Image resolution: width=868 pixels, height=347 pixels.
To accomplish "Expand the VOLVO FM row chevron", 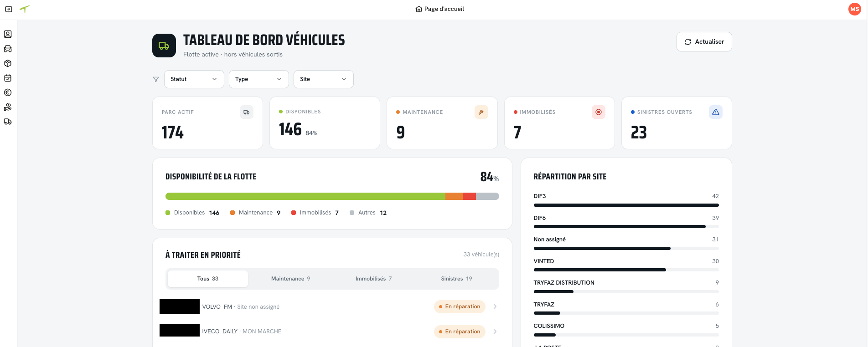I will pyautogui.click(x=495, y=306).
